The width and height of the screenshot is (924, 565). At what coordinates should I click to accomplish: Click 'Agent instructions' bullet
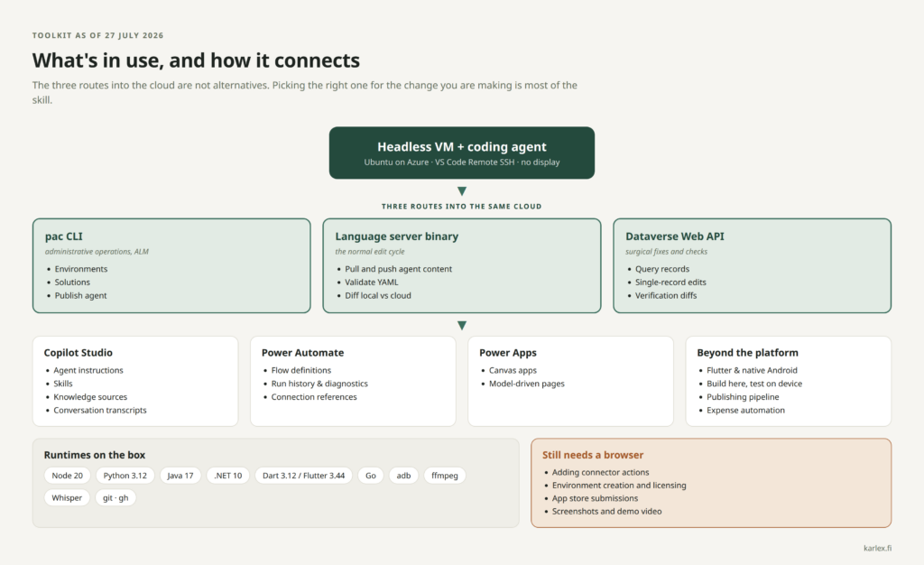[88, 370]
